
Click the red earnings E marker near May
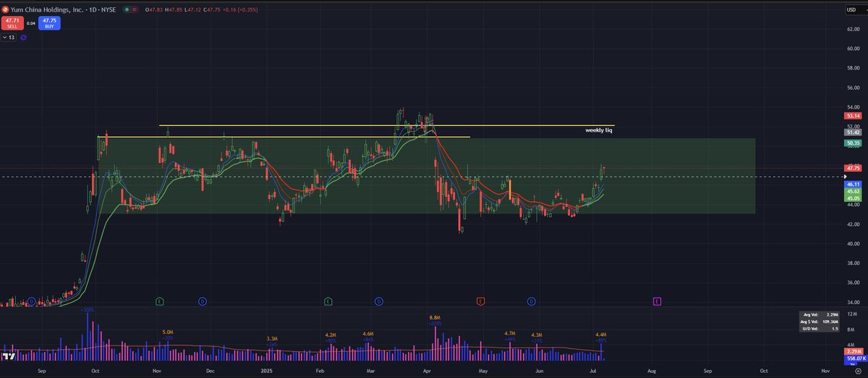480,300
